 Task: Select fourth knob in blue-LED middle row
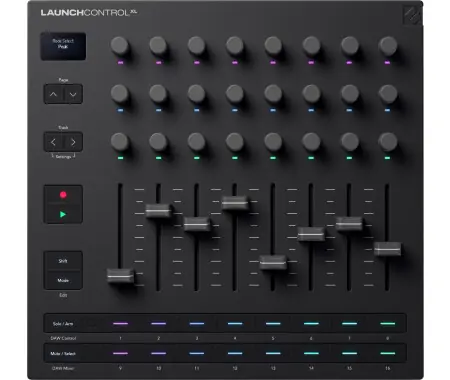coord(235,94)
